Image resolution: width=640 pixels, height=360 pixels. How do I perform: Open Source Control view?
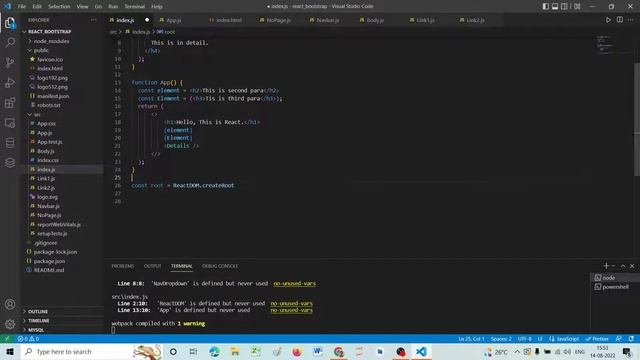tap(10, 62)
